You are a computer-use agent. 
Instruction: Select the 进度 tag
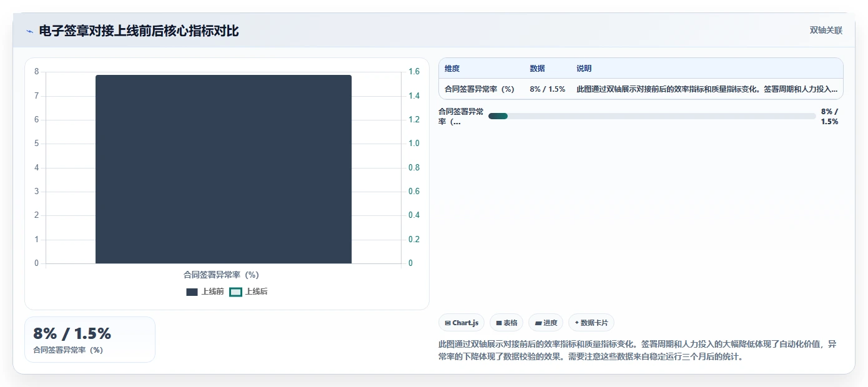point(546,323)
